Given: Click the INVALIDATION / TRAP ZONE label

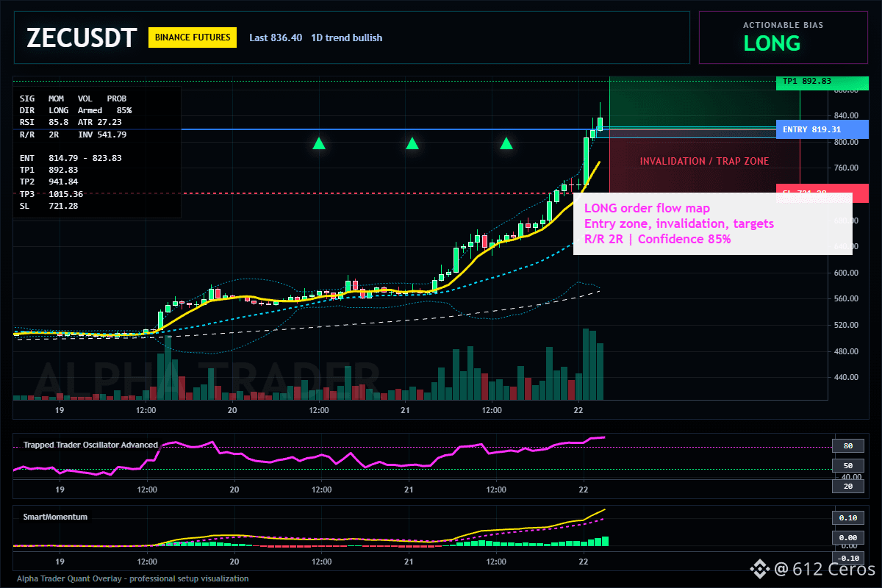Looking at the screenshot, I should pyautogui.click(x=704, y=161).
